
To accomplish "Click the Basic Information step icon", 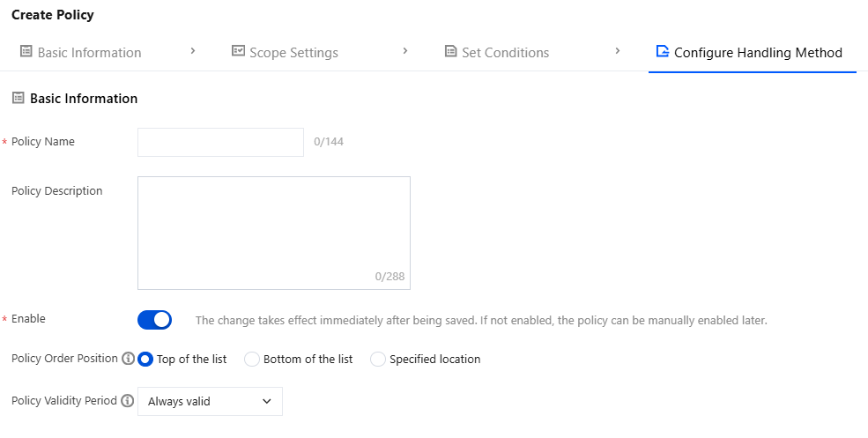I will pos(26,51).
